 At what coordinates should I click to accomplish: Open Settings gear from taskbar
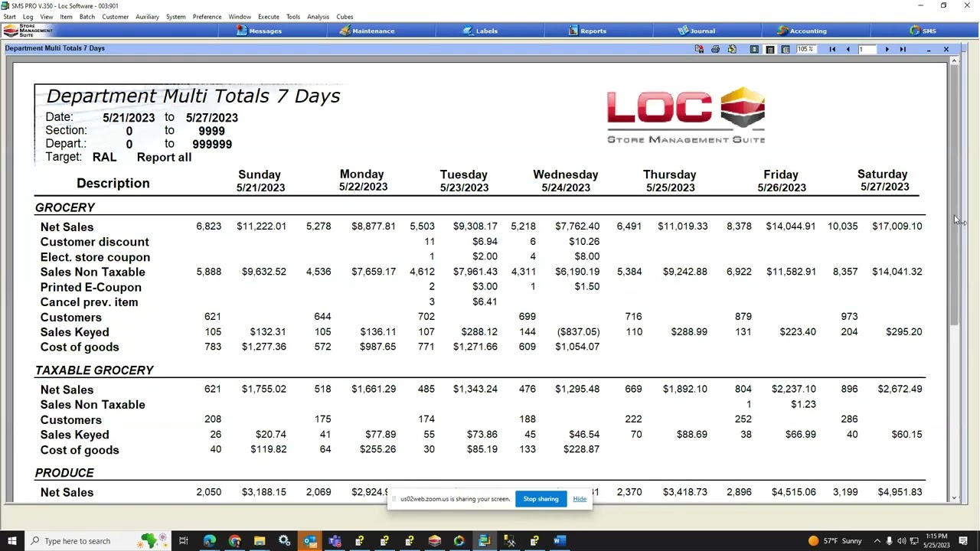coord(284,541)
